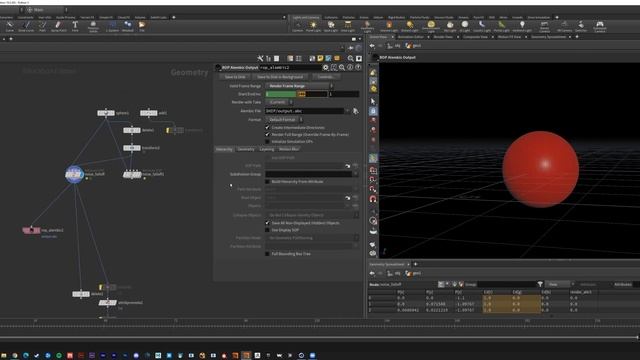Screen dimensions: 640x360
Task: Click the network editor search icon
Action: pyautogui.click(x=350, y=58)
